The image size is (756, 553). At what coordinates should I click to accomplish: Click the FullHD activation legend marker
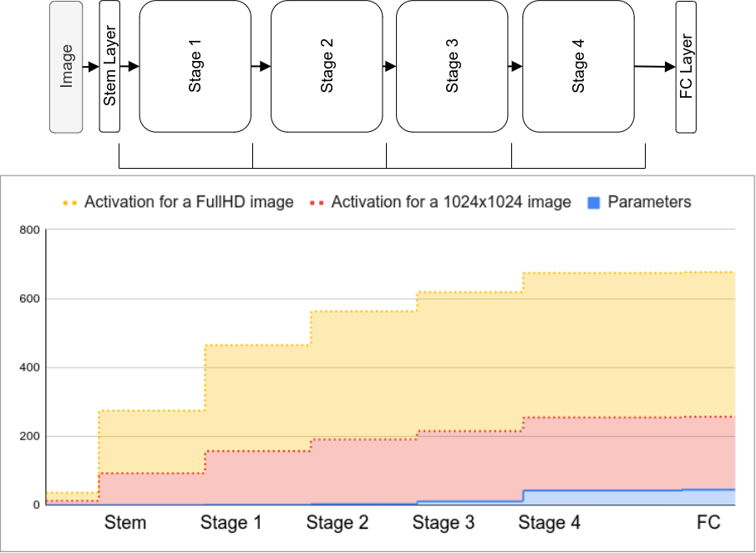click(x=70, y=202)
